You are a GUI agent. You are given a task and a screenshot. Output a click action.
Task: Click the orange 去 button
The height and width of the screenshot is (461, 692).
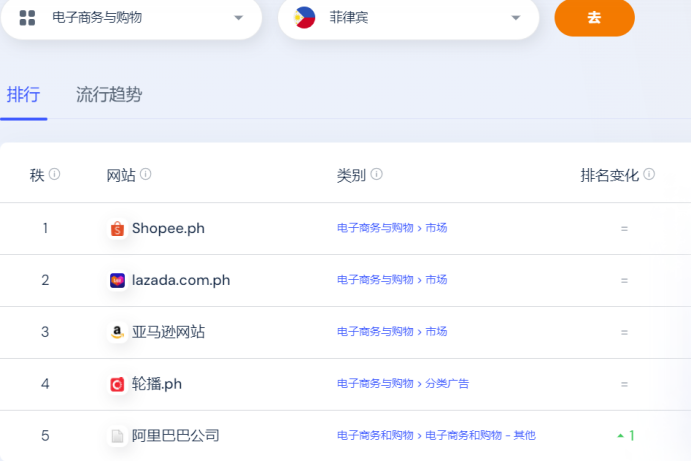[x=594, y=18]
